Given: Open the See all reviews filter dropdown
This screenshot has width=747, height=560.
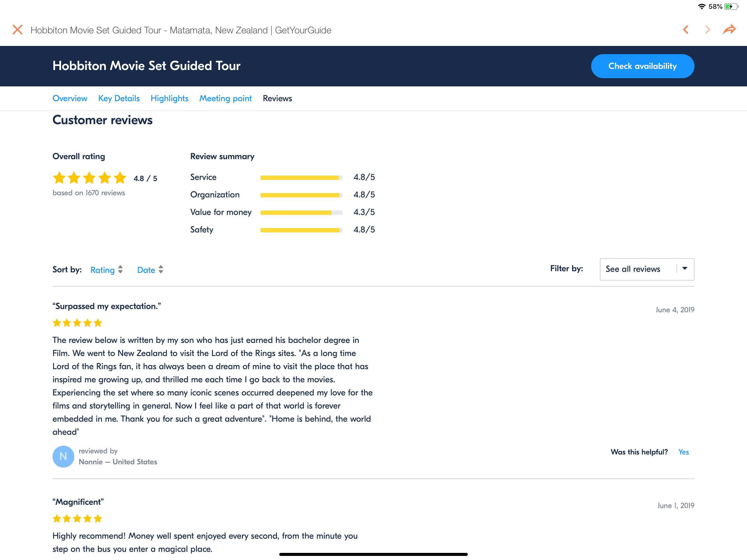Looking at the screenshot, I should pyautogui.click(x=647, y=269).
